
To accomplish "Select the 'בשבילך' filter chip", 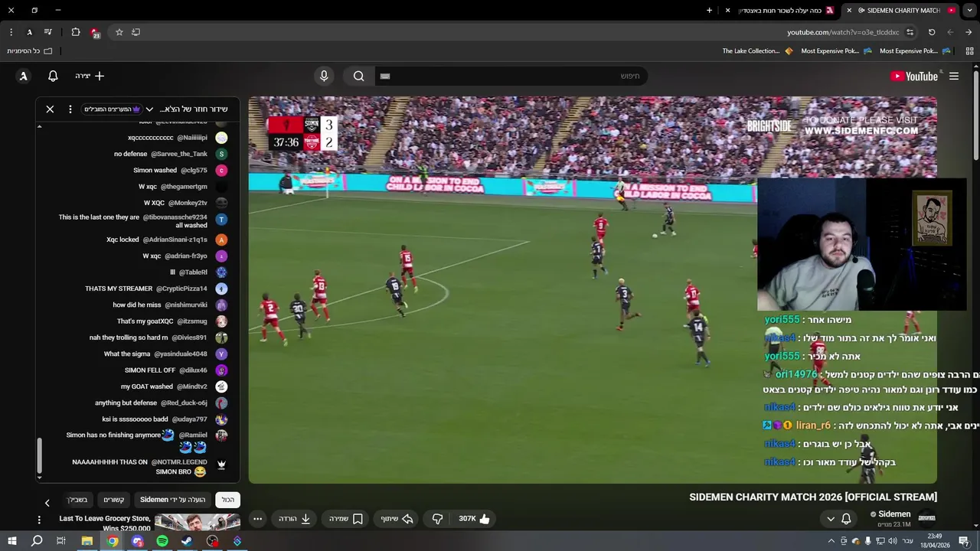I will click(x=77, y=500).
